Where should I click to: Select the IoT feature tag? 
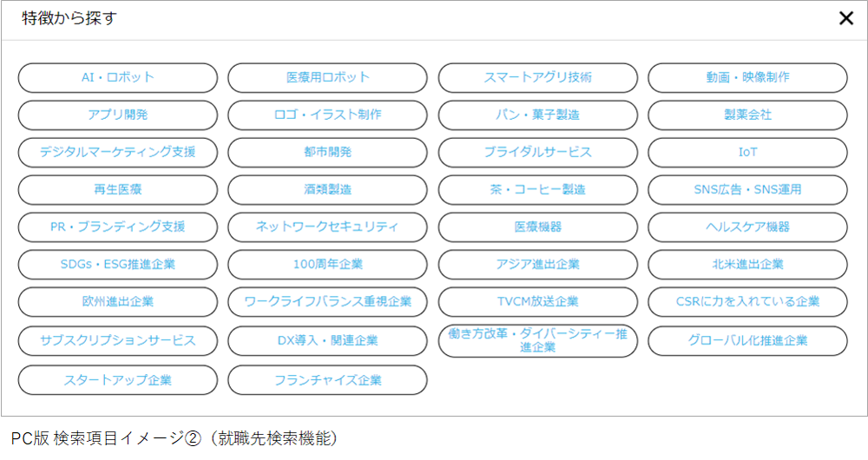coord(747,152)
